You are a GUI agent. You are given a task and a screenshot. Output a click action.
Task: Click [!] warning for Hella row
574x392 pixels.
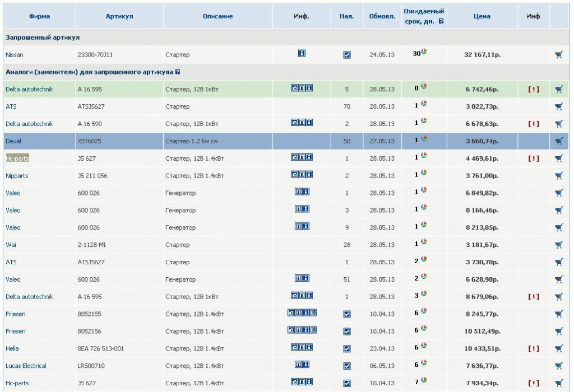coord(534,349)
